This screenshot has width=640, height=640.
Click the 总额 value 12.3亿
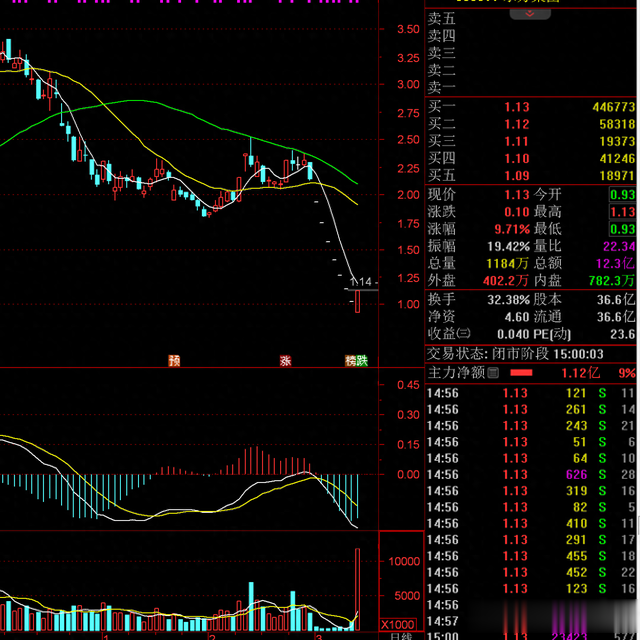[x=616, y=263]
